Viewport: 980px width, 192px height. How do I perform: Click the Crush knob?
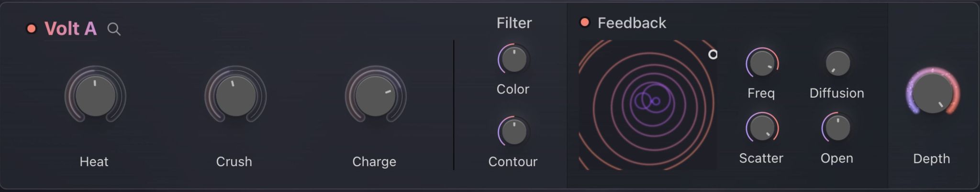click(235, 96)
